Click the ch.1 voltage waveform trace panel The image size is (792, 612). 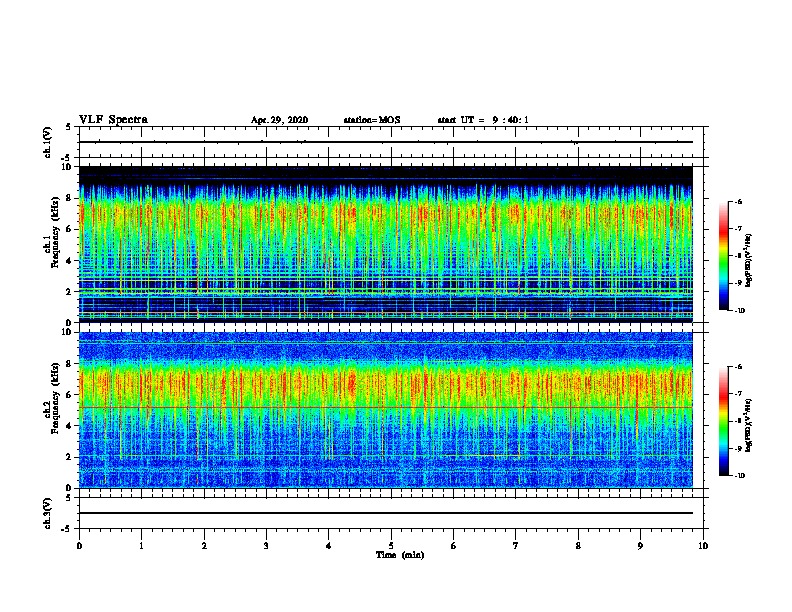click(x=391, y=142)
